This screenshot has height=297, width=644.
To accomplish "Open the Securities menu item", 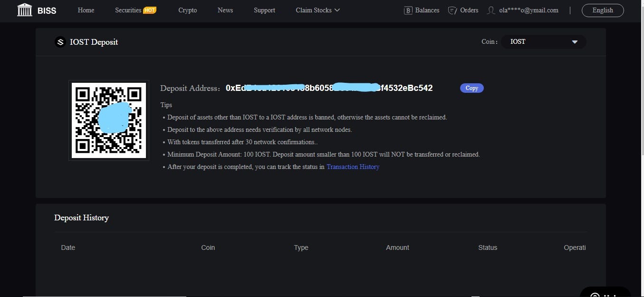I will (128, 10).
